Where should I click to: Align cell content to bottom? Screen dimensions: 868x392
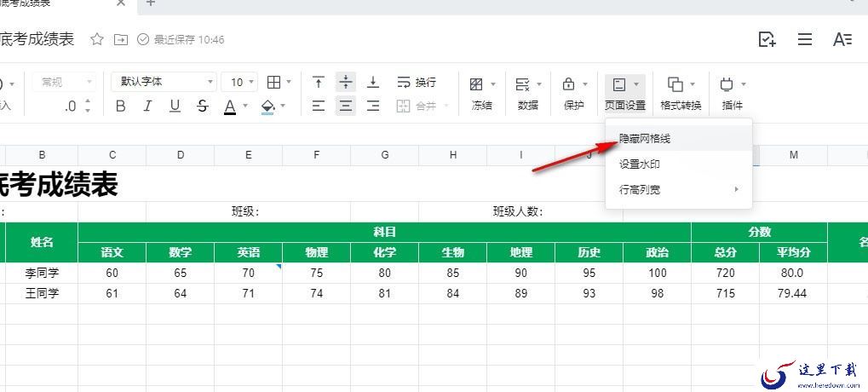(x=373, y=83)
